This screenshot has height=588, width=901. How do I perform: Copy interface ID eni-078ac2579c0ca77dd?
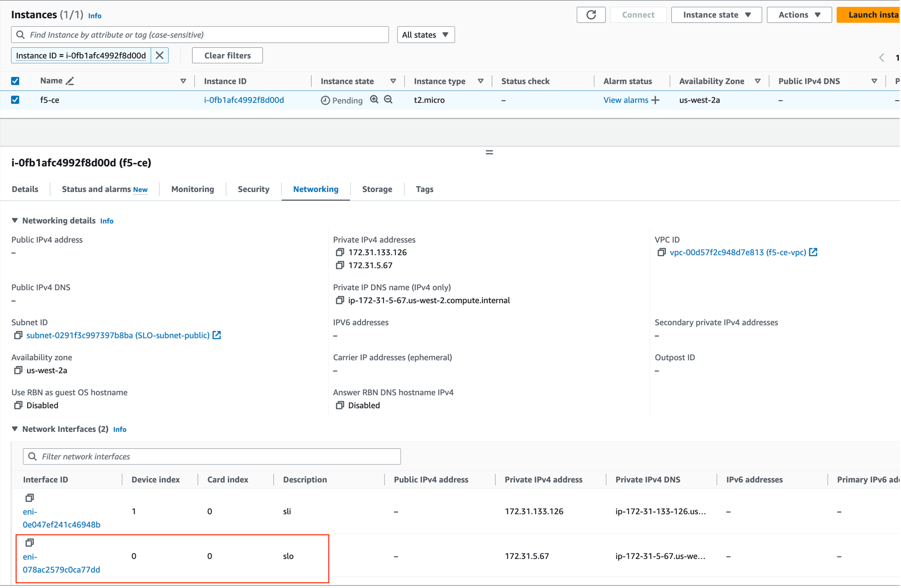coord(29,543)
